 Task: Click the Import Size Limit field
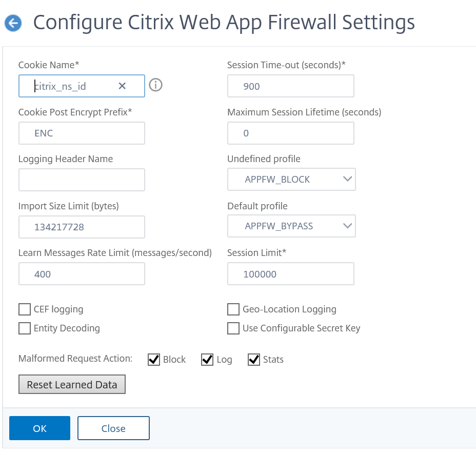pos(82,227)
